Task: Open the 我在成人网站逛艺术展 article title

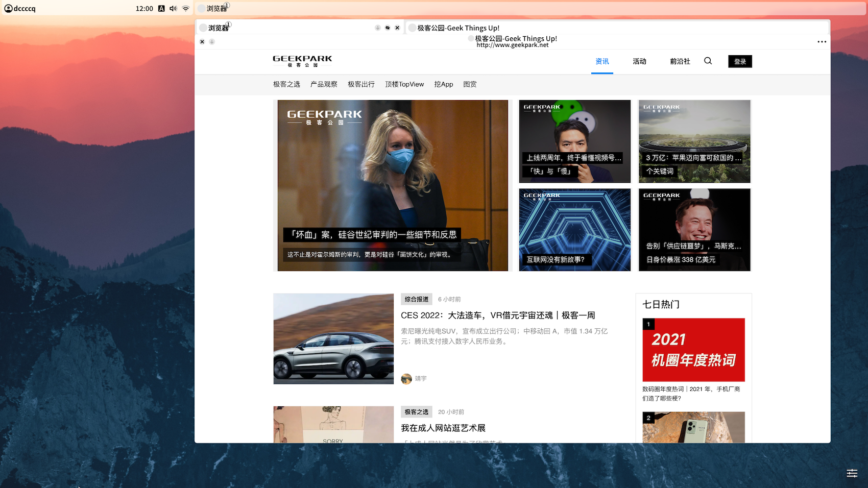Action: [x=443, y=428]
